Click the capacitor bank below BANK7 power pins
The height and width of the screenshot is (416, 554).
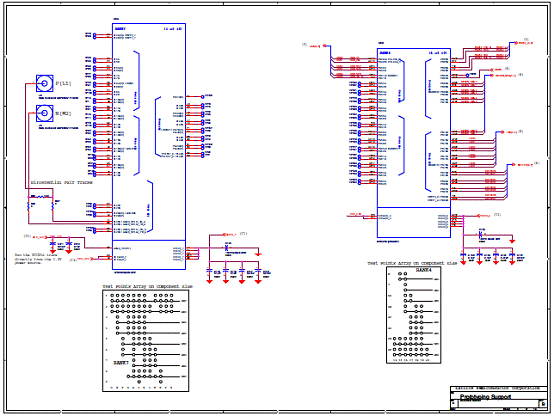click(239, 274)
